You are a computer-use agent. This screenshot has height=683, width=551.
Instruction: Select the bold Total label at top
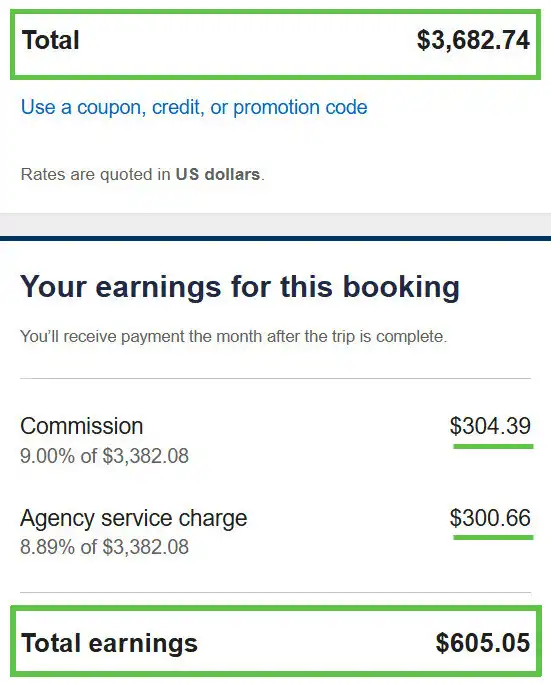coord(51,40)
